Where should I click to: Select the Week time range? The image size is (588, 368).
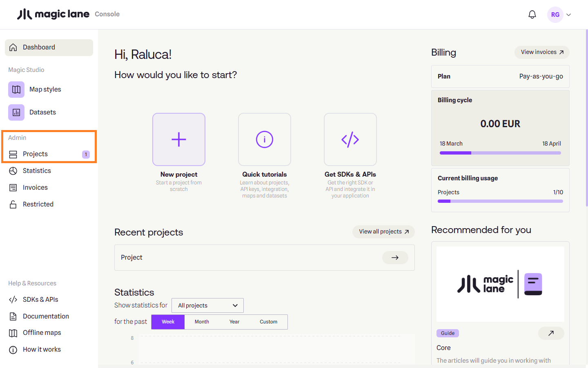click(x=168, y=322)
